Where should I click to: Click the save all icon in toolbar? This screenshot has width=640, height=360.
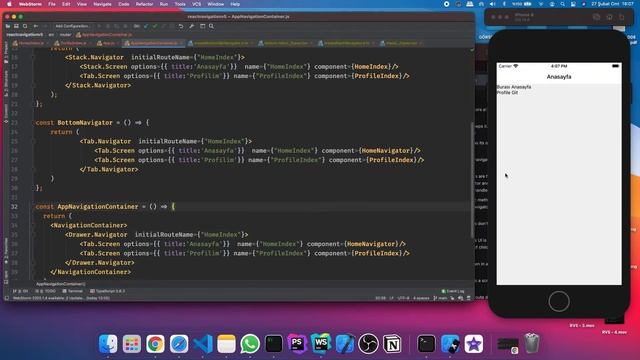[16, 26]
